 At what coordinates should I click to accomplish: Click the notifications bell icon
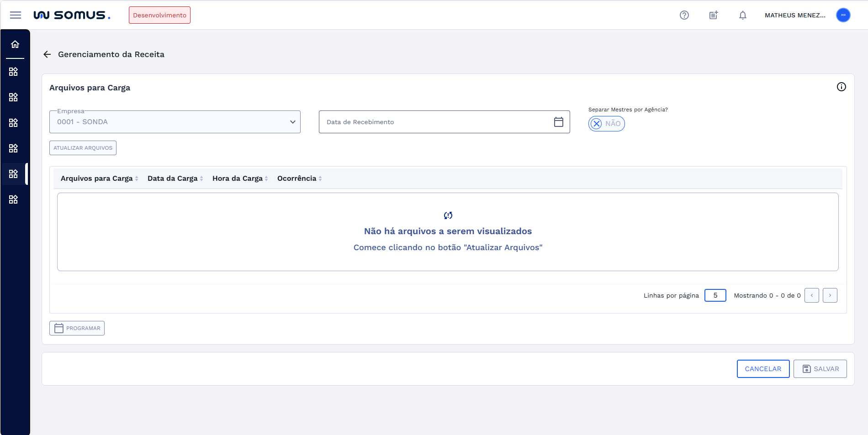pos(742,15)
